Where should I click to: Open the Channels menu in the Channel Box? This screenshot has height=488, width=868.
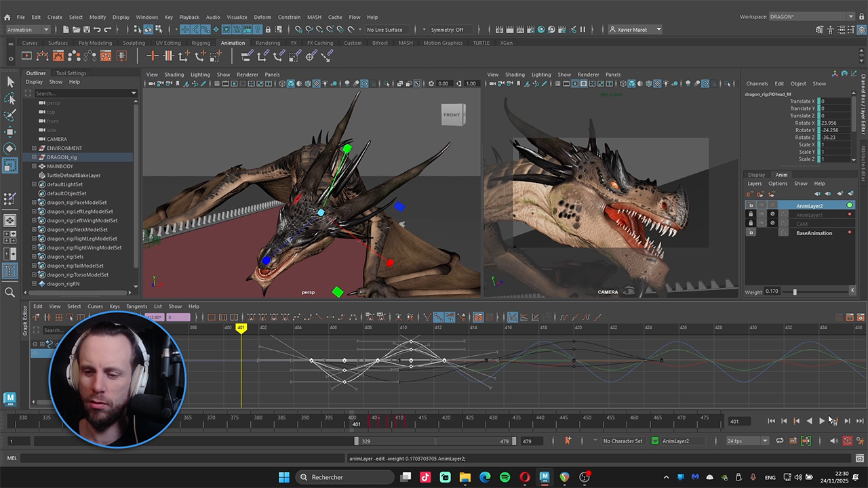point(757,83)
